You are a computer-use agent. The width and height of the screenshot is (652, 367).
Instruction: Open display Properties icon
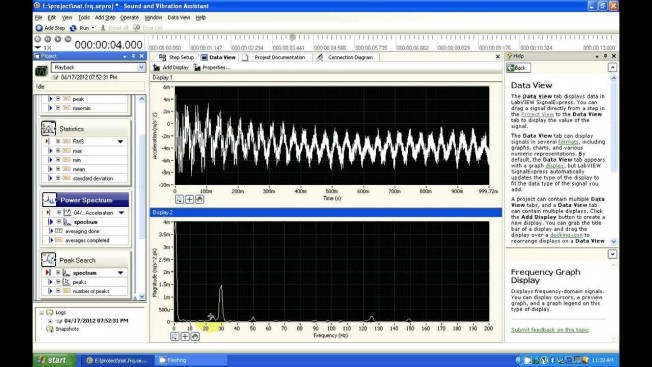coord(197,67)
